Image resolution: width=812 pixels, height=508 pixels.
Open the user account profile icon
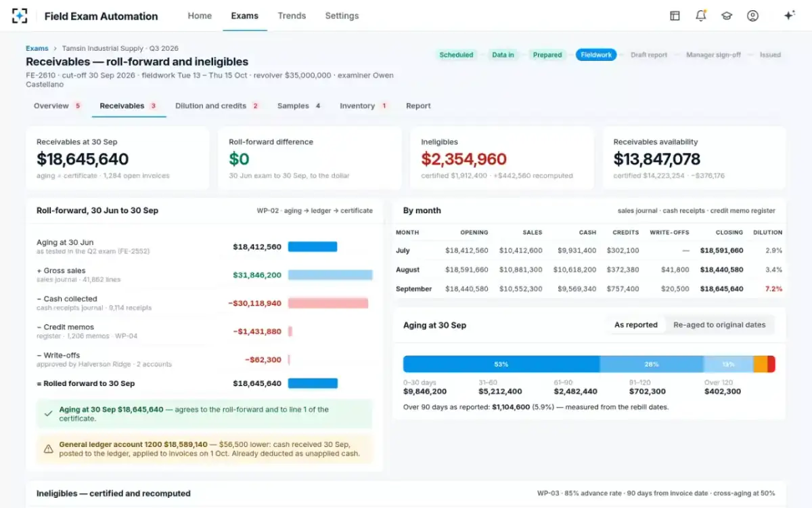click(752, 16)
